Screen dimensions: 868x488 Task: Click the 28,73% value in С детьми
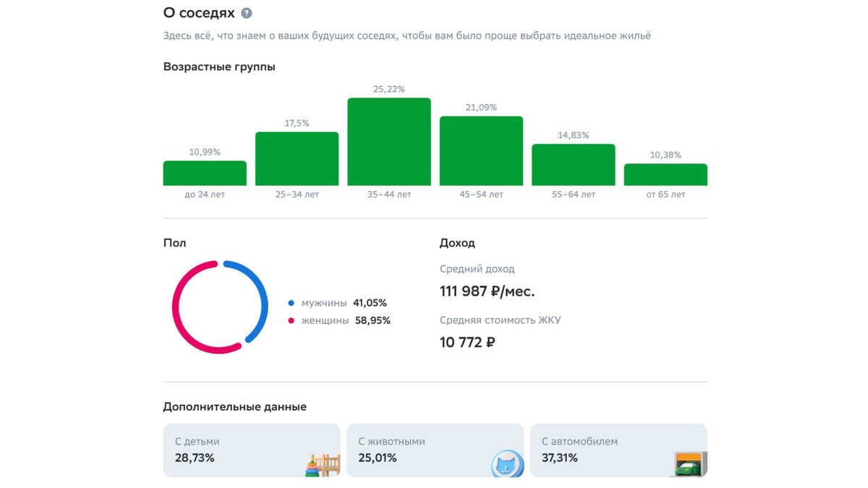[x=195, y=458]
